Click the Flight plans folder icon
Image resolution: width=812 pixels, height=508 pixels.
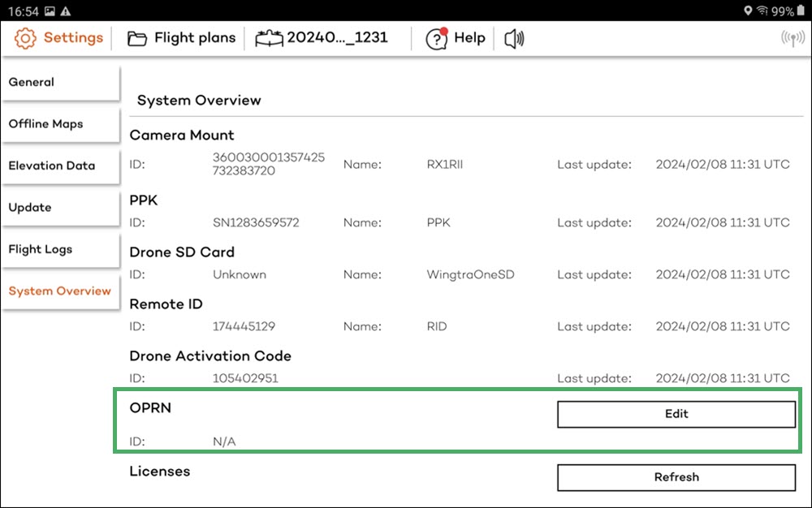(136, 37)
